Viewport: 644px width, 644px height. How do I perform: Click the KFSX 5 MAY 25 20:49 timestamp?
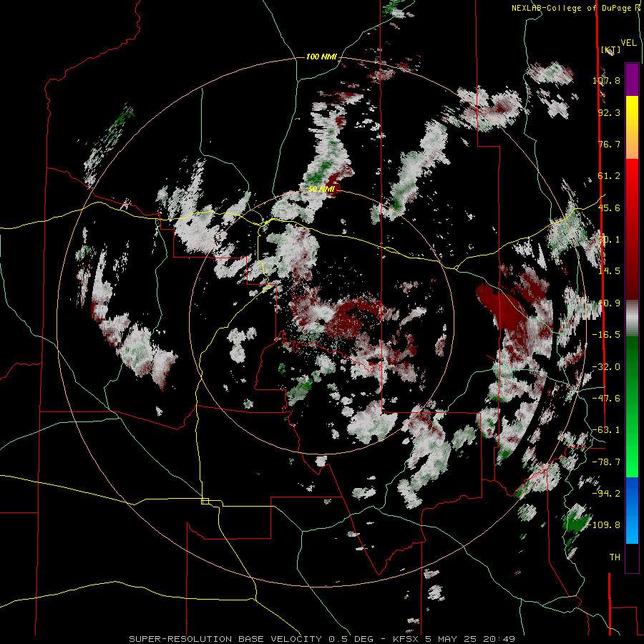[x=454, y=639]
